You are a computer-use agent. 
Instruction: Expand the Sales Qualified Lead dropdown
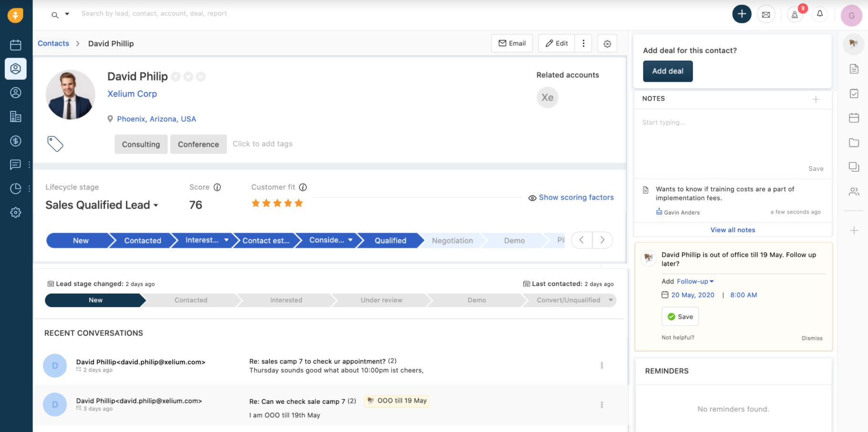click(x=155, y=206)
